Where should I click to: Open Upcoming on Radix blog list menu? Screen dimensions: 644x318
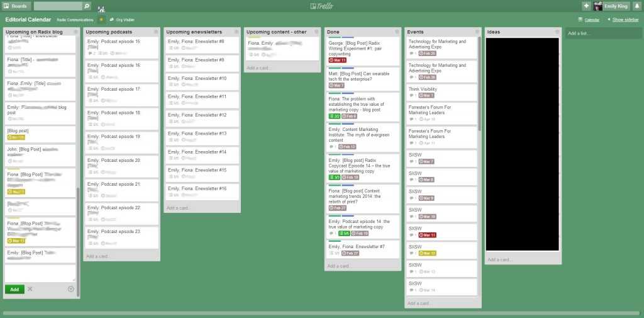tap(75, 31)
